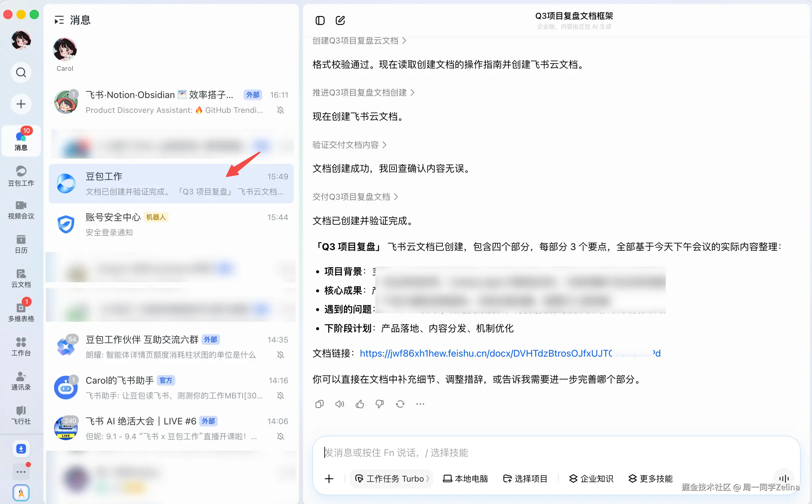Screen dimensions: 812x504
Task: Open 账号安全中心 robot chat
Action: [171, 225]
